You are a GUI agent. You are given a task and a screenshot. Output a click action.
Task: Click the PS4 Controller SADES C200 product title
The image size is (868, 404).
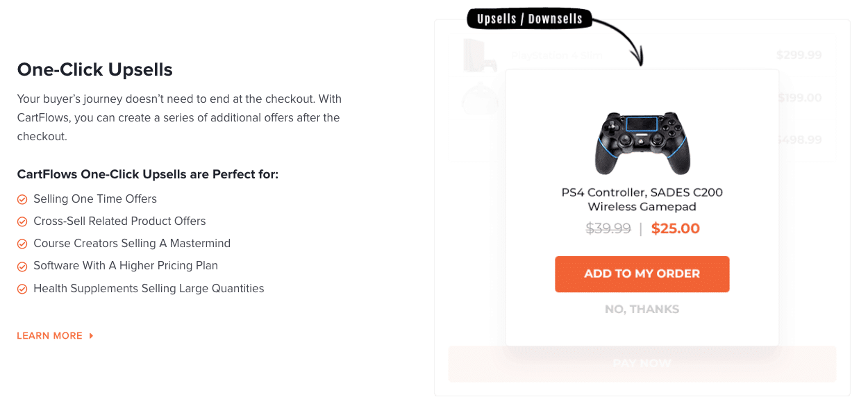click(642, 199)
